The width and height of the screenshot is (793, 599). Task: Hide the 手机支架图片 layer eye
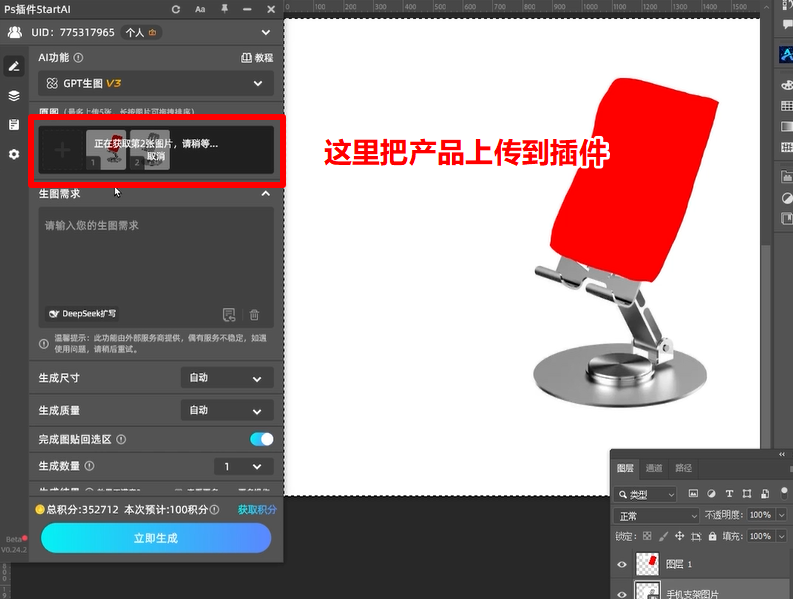click(x=622, y=594)
